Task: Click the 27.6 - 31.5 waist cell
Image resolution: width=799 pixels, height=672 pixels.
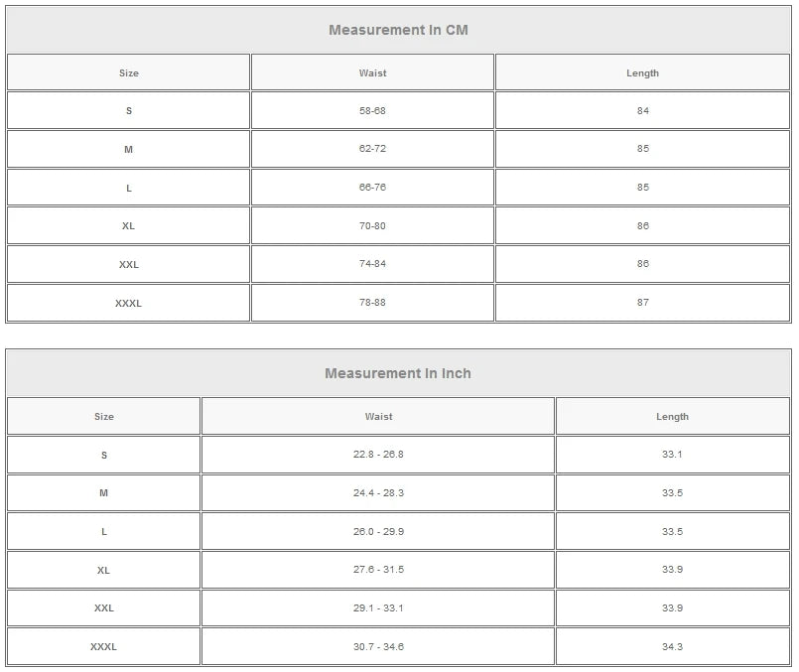Action: pyautogui.click(x=378, y=570)
